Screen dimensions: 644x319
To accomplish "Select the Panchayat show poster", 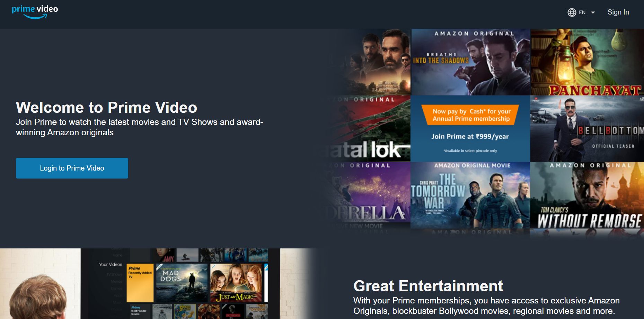I will 587,62.
